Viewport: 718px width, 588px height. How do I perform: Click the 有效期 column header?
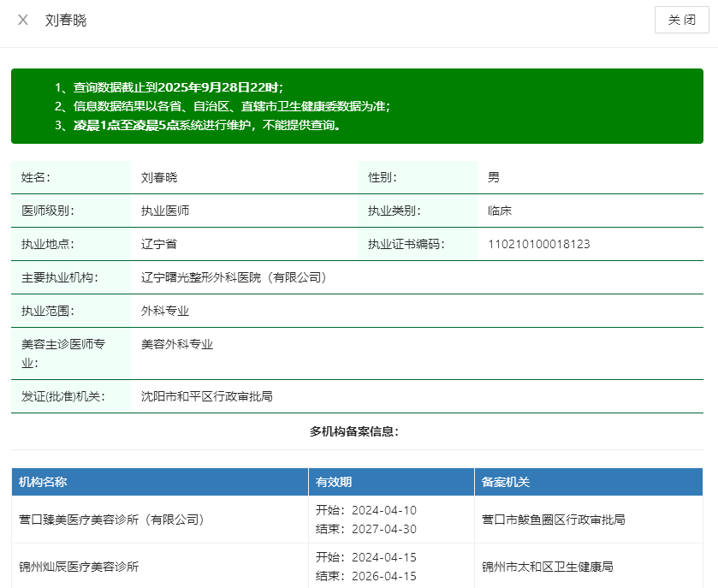334,482
